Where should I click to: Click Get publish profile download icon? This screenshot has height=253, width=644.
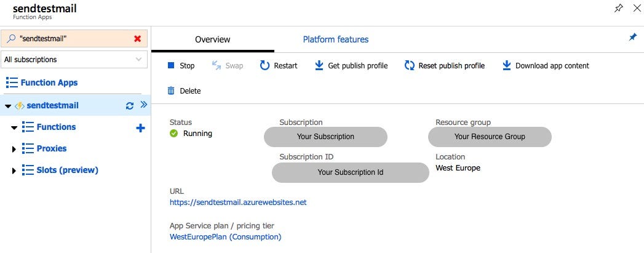pos(319,66)
